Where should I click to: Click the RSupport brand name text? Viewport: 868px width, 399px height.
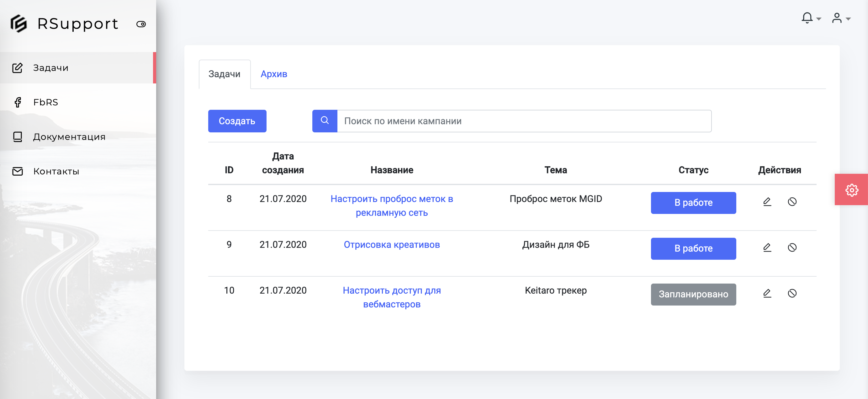[78, 24]
